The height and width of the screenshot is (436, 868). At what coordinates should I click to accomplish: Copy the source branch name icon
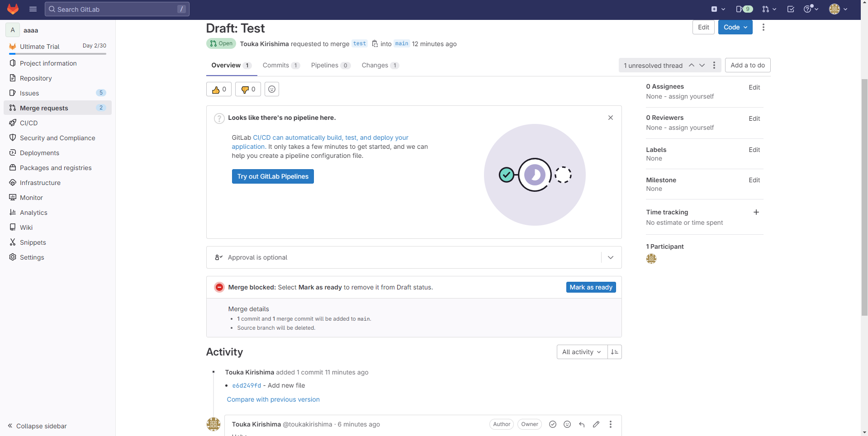tap(375, 44)
